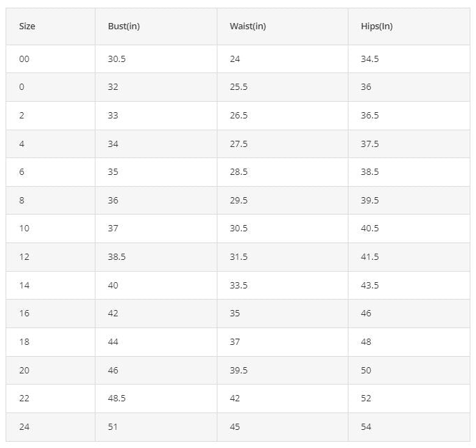Select bust value 30.5
This screenshot has width=476, height=448.
click(x=116, y=59)
